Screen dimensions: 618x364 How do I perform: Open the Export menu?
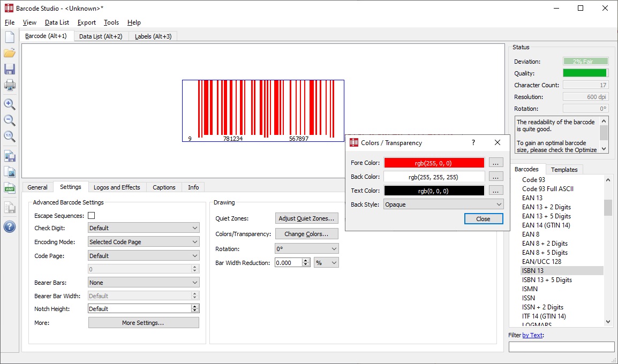tap(86, 22)
